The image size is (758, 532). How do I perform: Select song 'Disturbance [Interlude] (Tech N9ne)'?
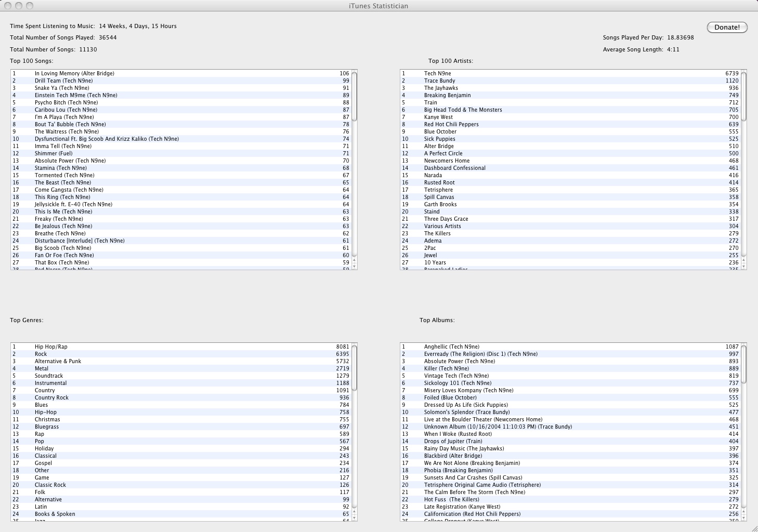[x=181, y=241]
